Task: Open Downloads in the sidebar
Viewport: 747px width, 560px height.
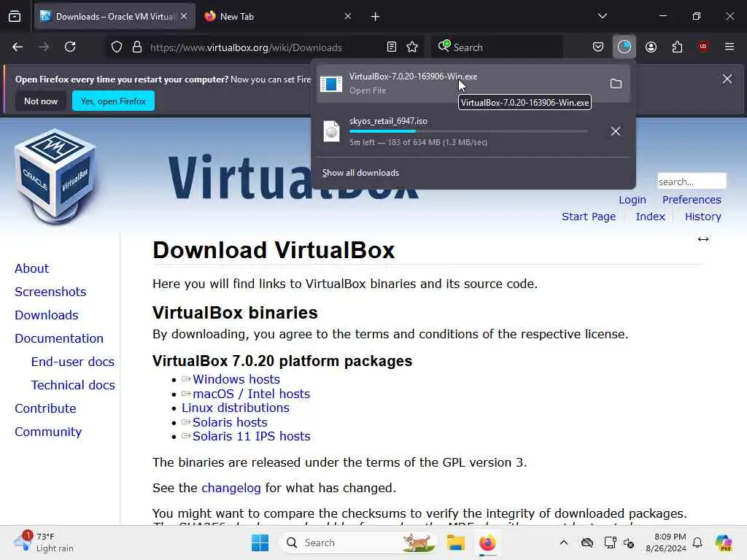Action: click(46, 315)
